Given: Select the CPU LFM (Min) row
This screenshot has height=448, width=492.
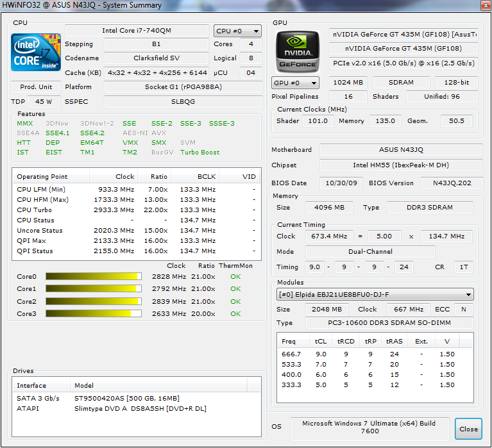Looking at the screenshot, I should click(137, 189).
